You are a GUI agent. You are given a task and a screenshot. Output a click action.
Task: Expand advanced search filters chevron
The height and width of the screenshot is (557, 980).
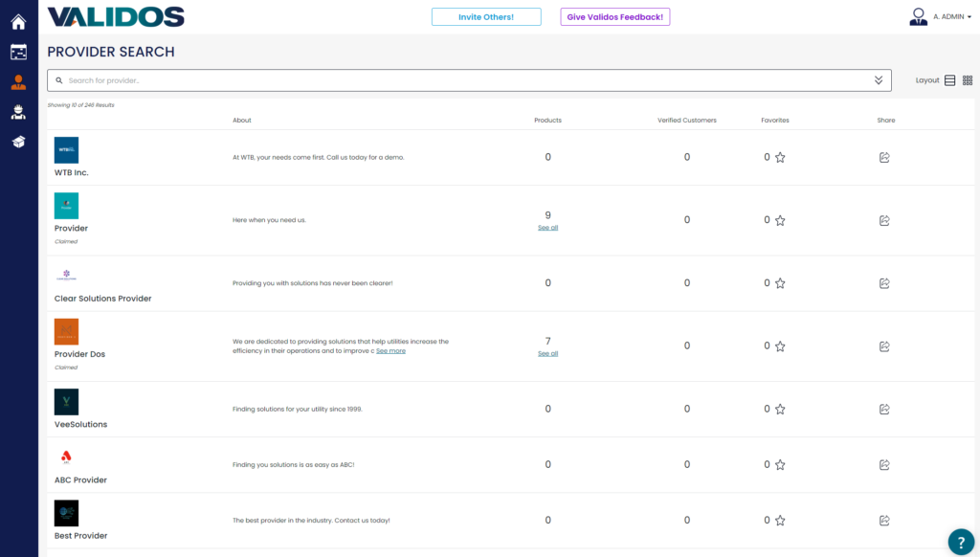879,80
